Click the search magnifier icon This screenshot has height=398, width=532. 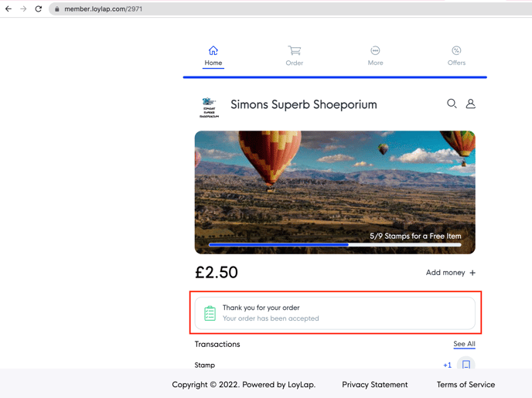click(452, 104)
